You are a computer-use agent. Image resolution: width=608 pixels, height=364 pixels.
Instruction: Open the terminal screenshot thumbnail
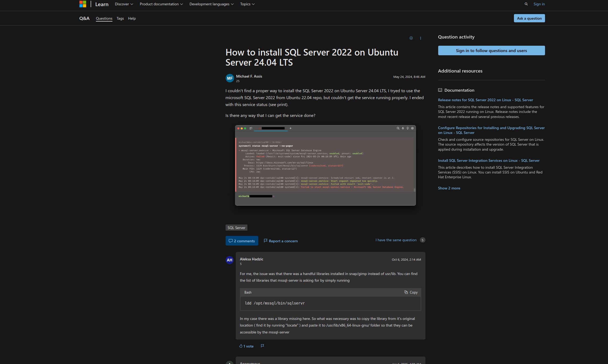tap(325, 165)
